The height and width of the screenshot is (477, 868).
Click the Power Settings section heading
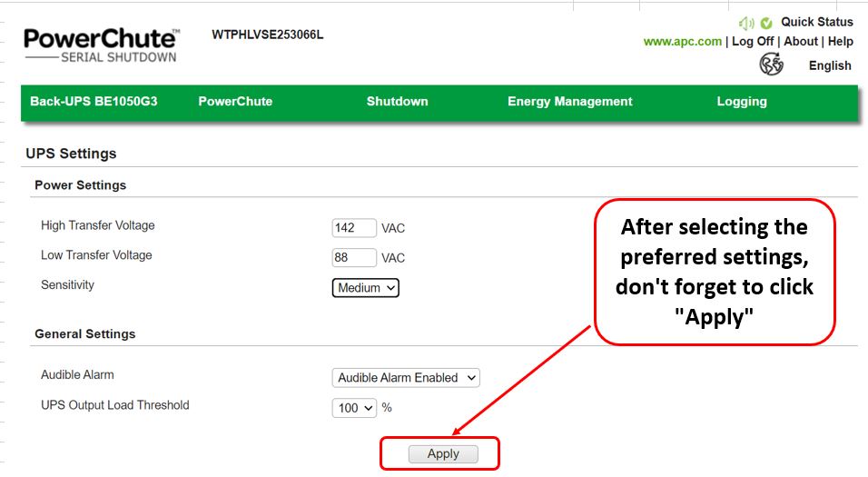click(80, 185)
